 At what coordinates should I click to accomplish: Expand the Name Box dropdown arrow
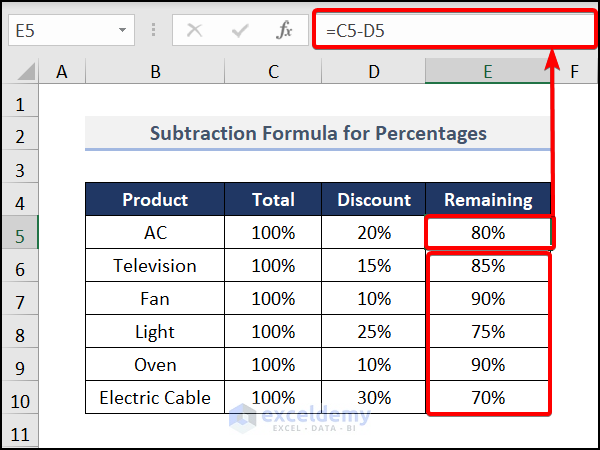coord(122,31)
